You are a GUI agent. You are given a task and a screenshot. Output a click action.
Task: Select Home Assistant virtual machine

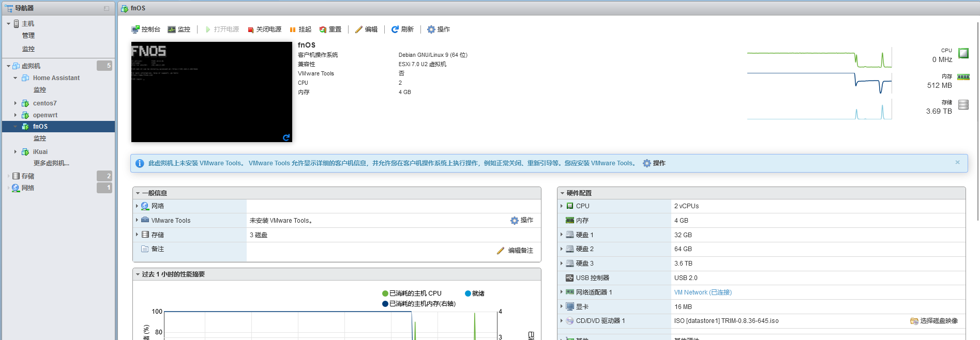point(56,78)
